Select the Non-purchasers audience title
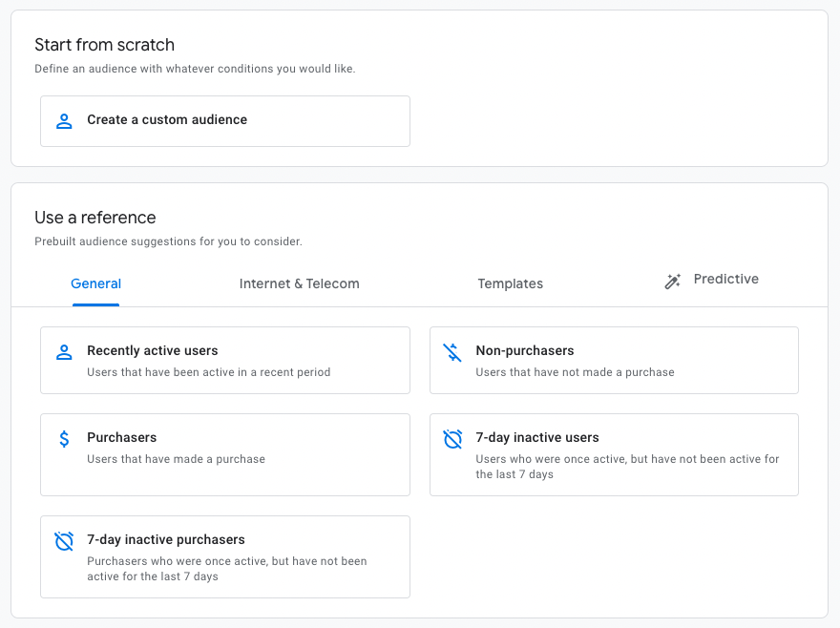 point(525,350)
